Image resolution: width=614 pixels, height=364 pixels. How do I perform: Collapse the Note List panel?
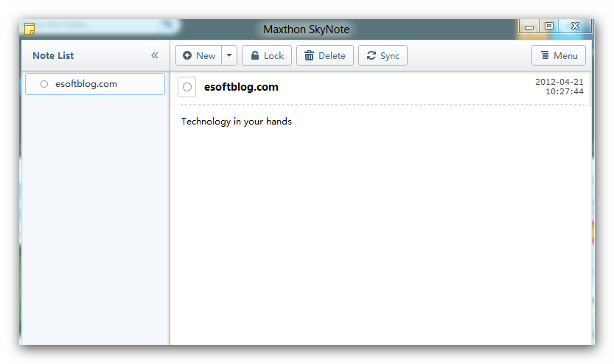coord(155,55)
